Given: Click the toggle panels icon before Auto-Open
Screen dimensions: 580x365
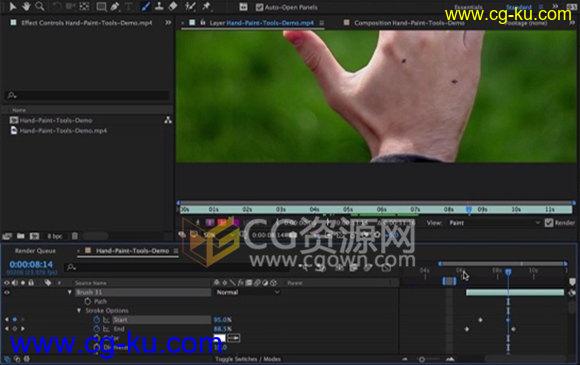Looking at the screenshot, I should 243,7.
